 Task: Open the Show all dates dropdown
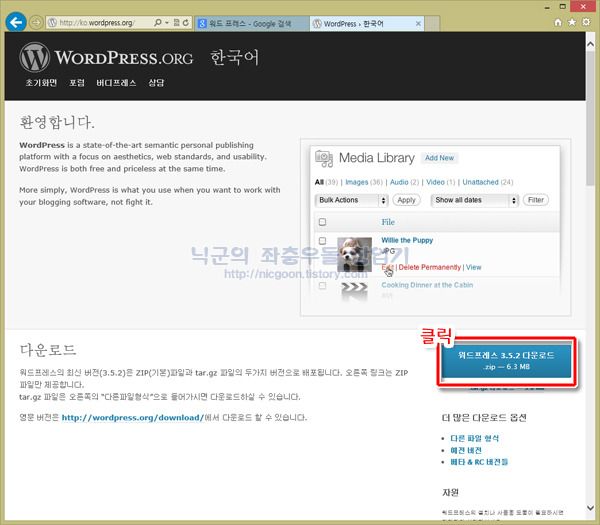(x=474, y=200)
